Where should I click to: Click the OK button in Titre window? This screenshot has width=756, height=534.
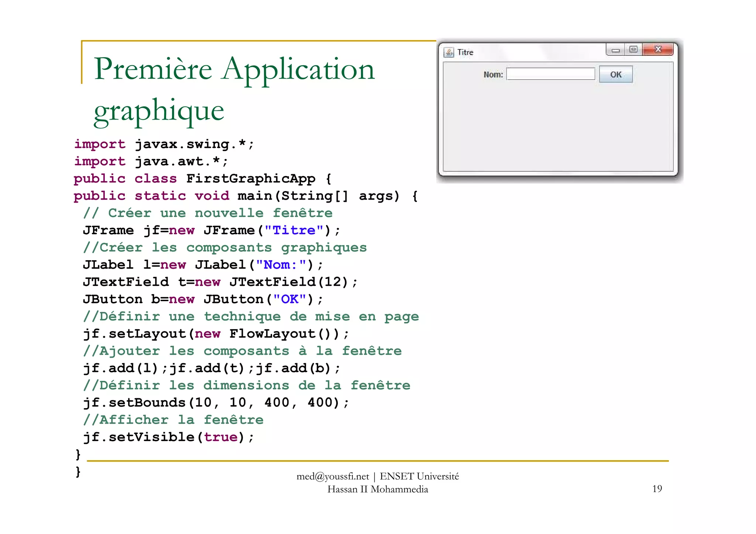615,74
